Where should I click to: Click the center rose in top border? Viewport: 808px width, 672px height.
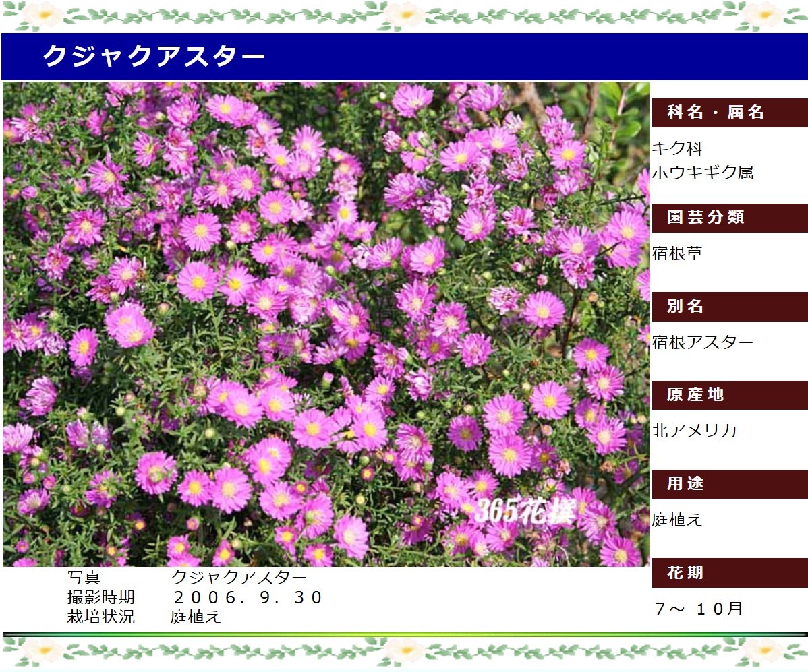pos(406,14)
